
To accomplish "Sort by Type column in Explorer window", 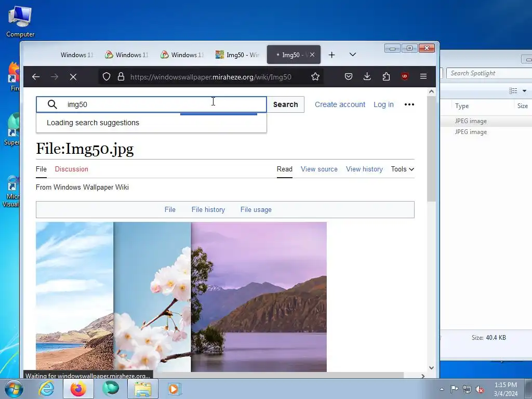I will 462,106.
